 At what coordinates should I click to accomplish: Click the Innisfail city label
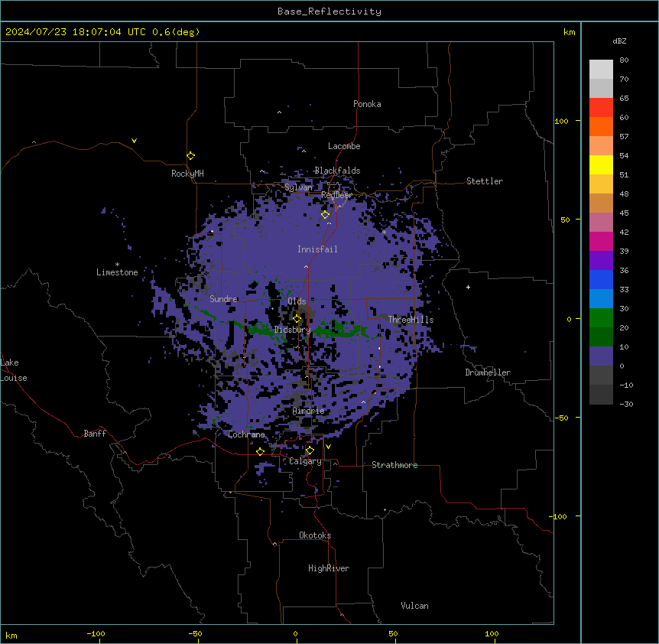317,249
